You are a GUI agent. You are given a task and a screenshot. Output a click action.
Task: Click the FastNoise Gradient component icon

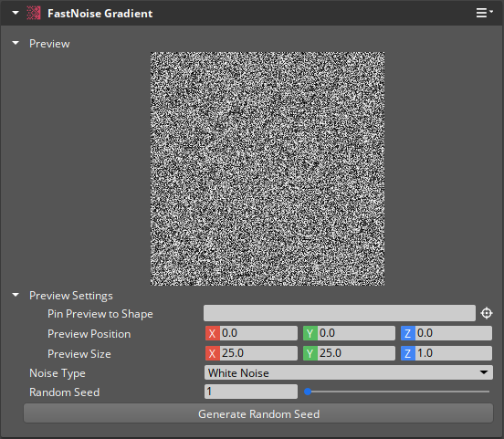[34, 13]
